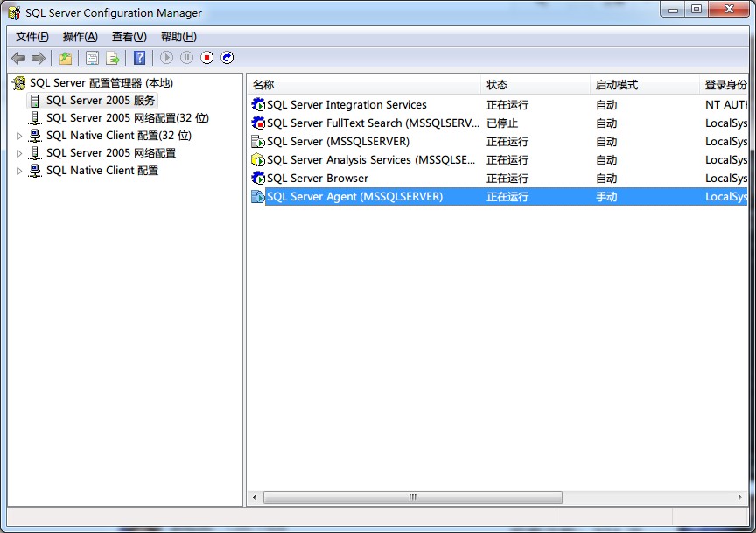This screenshot has width=756, height=533.
Task: Click the Export List toolbar icon
Action: tap(113, 58)
